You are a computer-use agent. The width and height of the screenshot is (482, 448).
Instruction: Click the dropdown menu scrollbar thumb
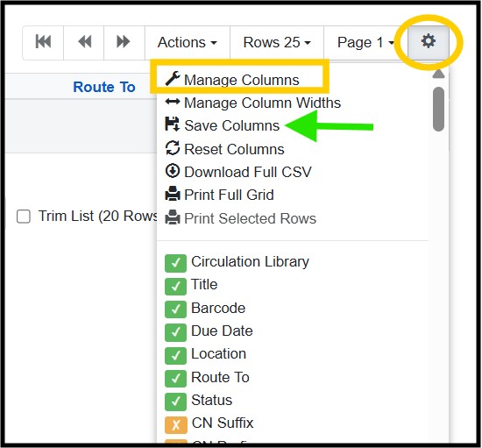[x=438, y=110]
